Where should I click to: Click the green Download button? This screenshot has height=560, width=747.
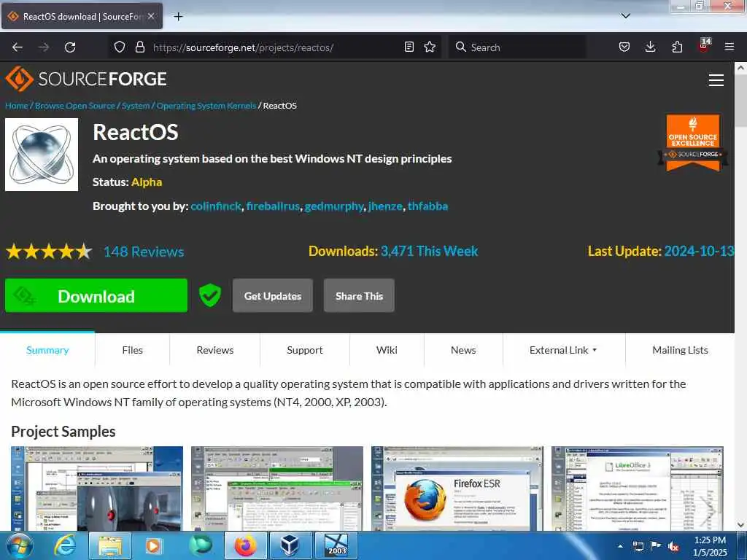click(96, 296)
